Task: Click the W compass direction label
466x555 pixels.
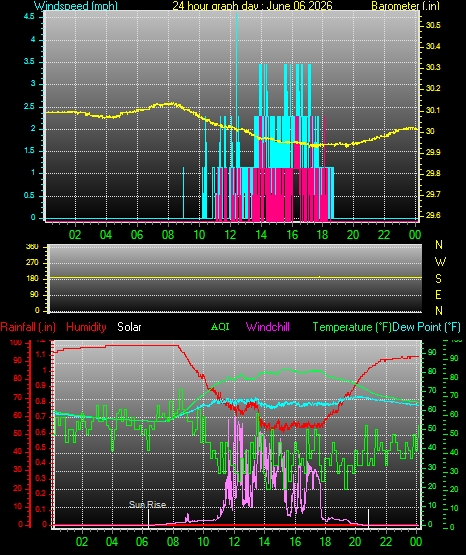Action: pyautogui.click(x=439, y=262)
